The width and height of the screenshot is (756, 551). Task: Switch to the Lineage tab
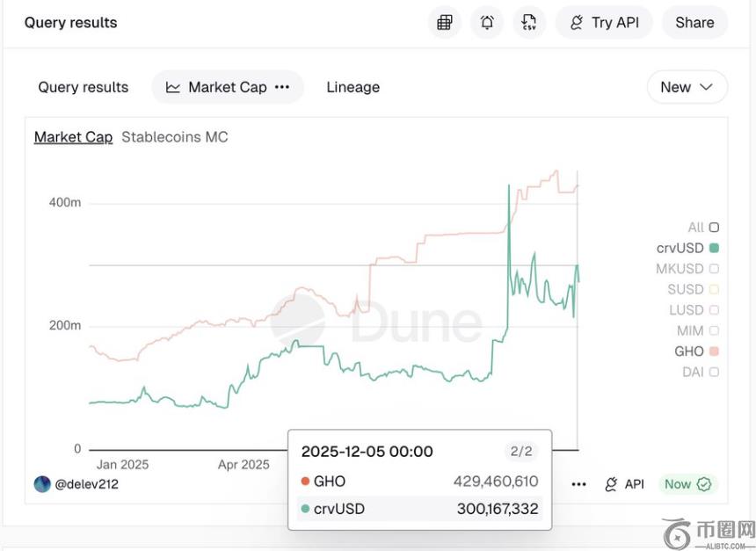353,87
